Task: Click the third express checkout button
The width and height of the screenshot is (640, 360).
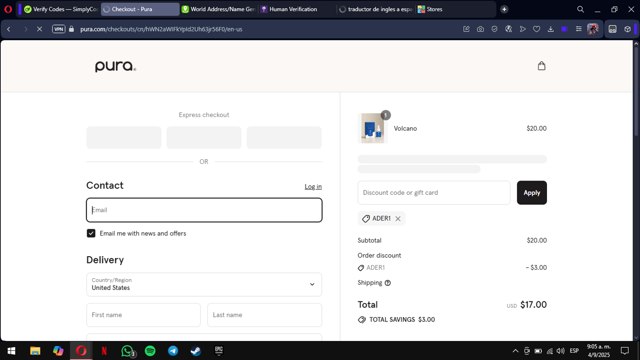Action: [284, 138]
